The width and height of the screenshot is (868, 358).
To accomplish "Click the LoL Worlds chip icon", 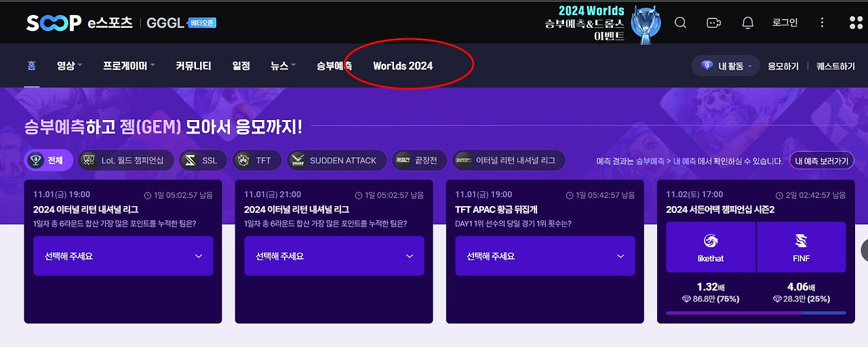I will (x=90, y=161).
